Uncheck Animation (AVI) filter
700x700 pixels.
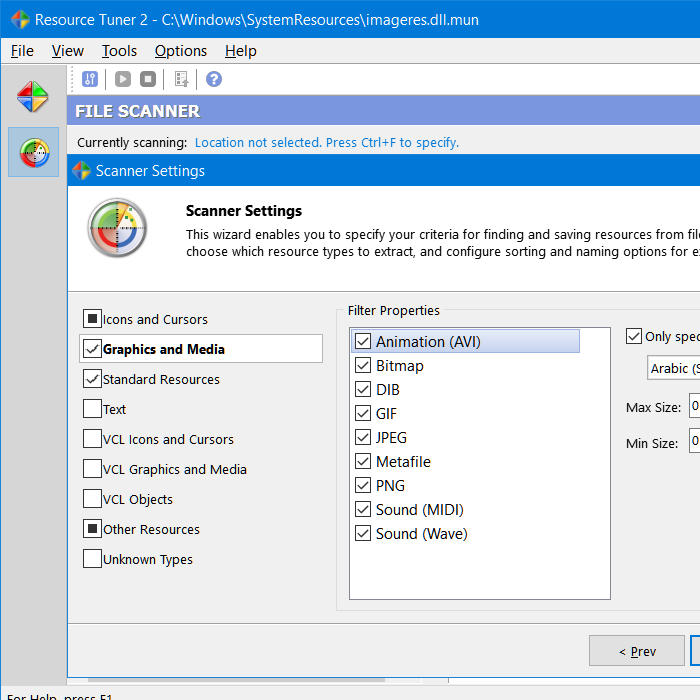(363, 342)
